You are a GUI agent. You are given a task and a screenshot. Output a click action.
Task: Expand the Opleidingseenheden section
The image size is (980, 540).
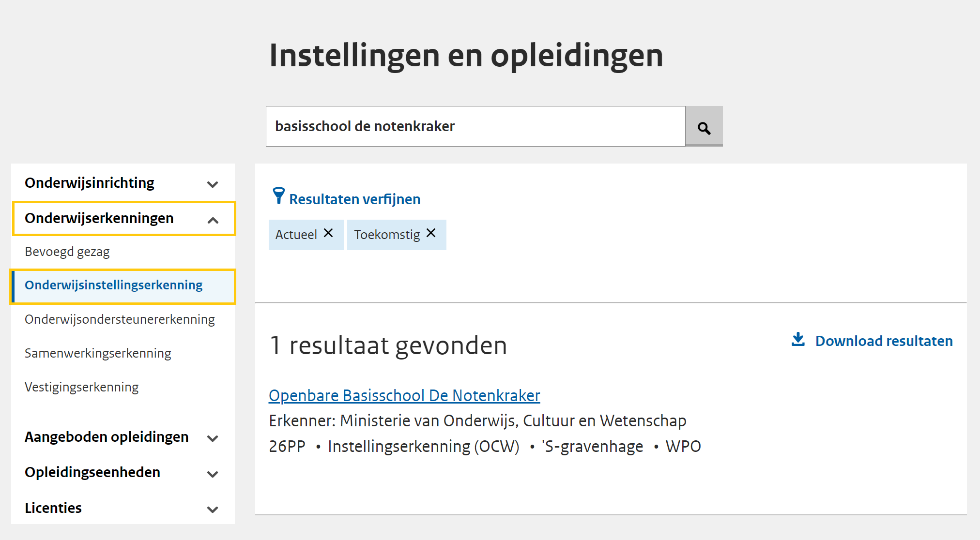[x=123, y=472]
